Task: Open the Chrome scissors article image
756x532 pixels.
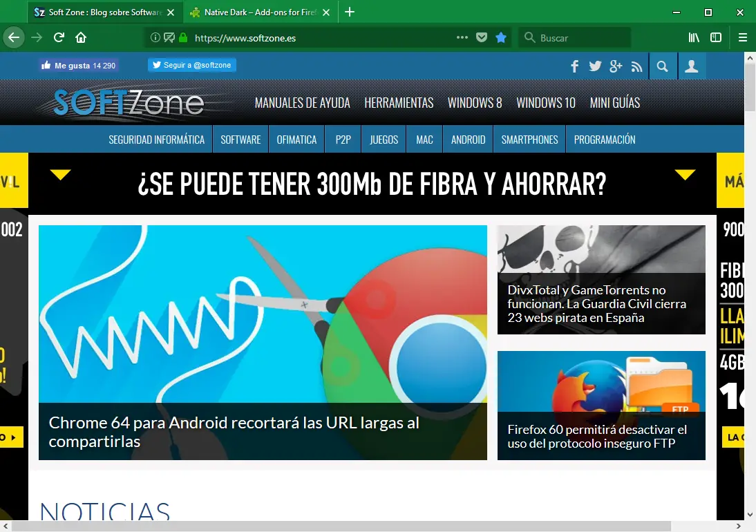Action: click(263, 314)
